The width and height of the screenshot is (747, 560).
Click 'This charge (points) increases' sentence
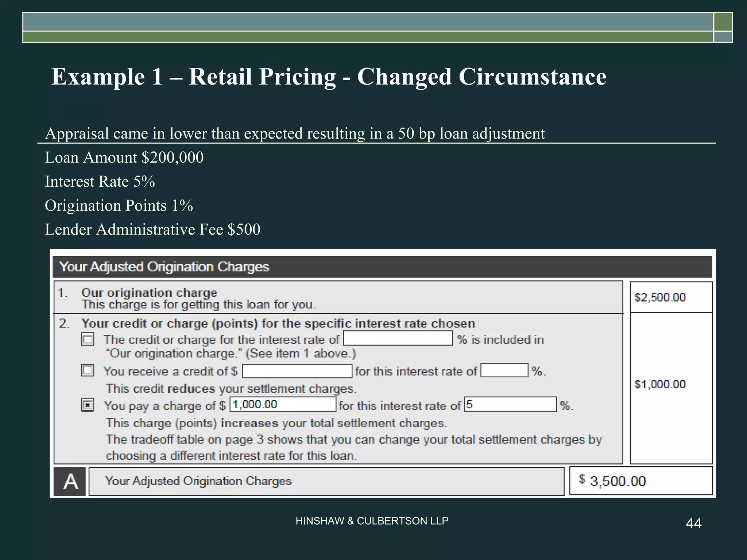coord(276,423)
